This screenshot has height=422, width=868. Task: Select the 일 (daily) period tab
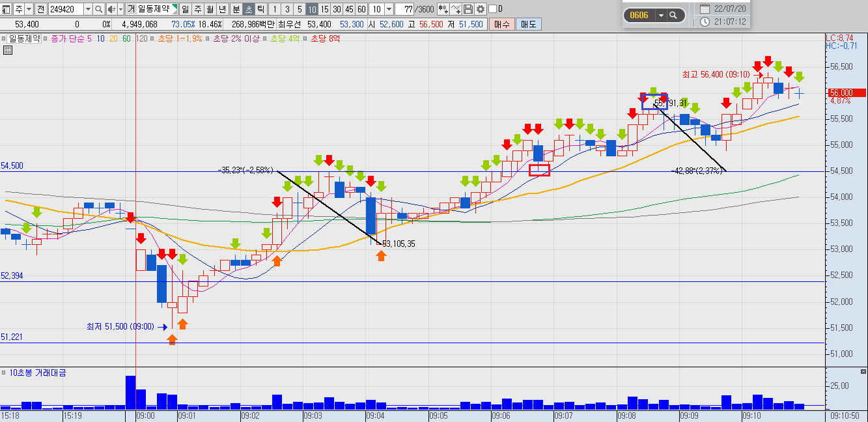(186, 9)
